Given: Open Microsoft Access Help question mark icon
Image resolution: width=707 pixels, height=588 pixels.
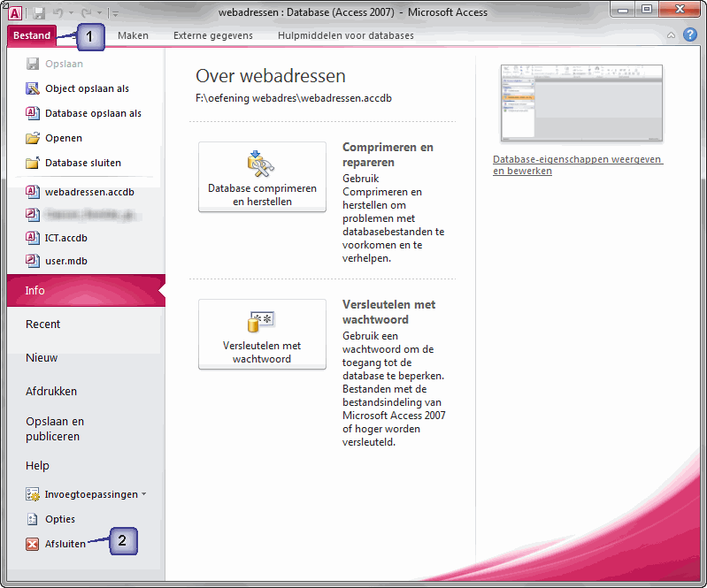Looking at the screenshot, I should [x=690, y=34].
